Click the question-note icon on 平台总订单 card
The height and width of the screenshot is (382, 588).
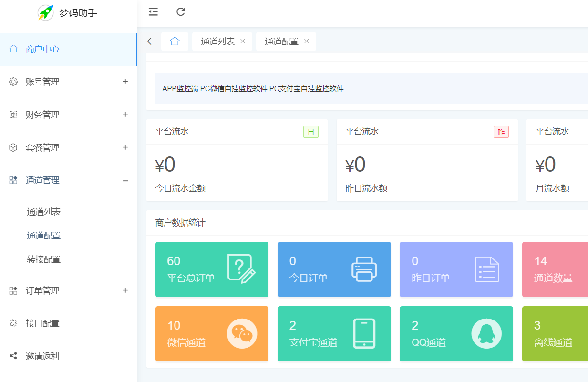pyautogui.click(x=242, y=269)
